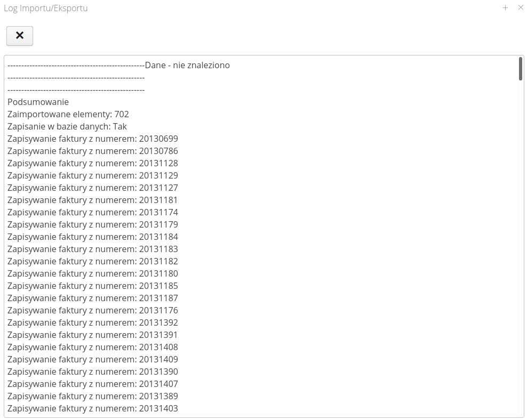Click the dashed separator line in the log

pyautogui.click(x=75, y=77)
